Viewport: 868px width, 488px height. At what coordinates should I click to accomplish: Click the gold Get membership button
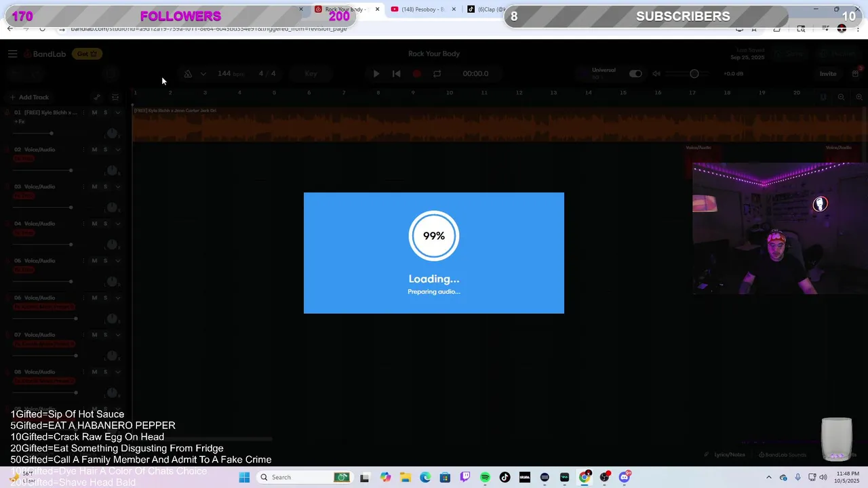point(87,54)
